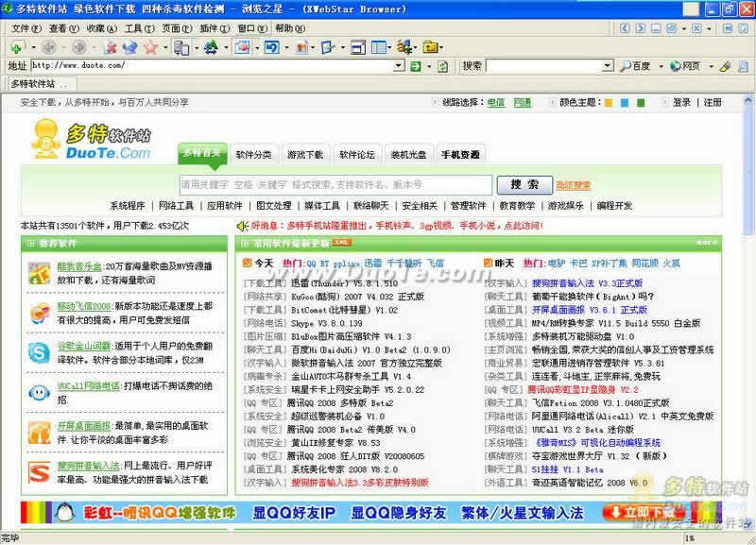
Task: Open the web-page search type dropdown arrow
Action: point(711,66)
